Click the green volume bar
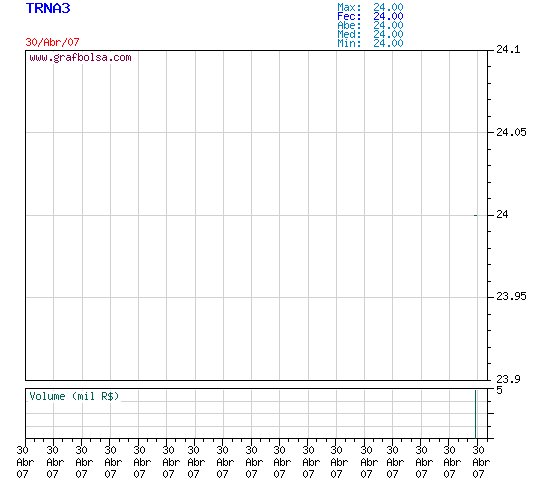 [475, 414]
